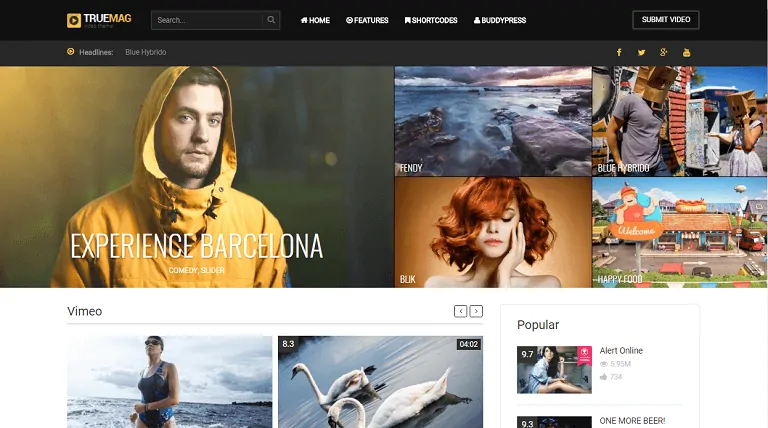Click the Popular widget heading
Viewport: 768px width, 428px height.
click(x=538, y=325)
